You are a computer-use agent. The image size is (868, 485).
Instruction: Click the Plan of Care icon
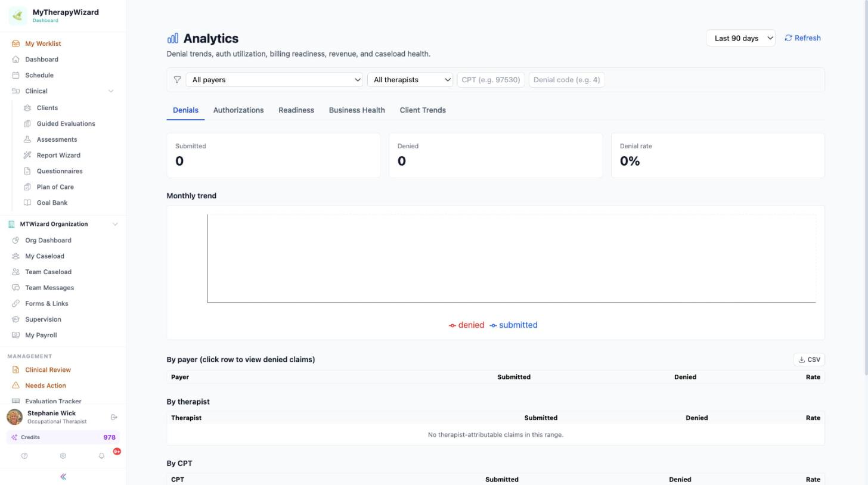[27, 187]
